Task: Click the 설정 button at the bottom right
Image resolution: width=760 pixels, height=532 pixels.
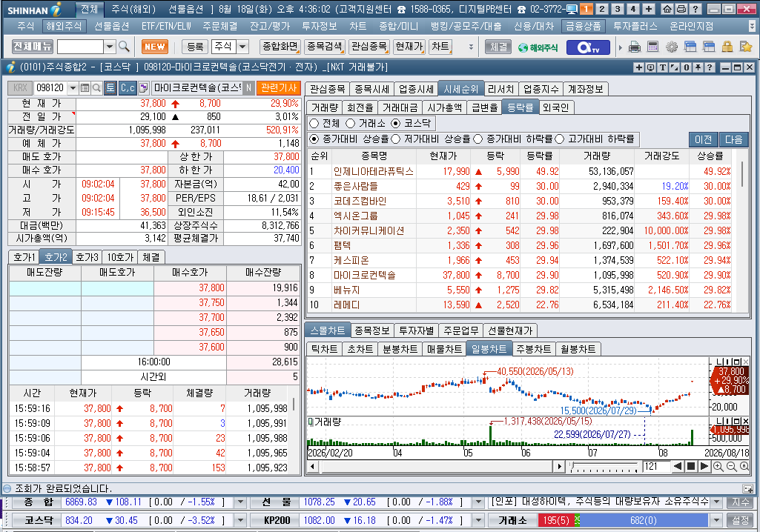Action: tap(740, 520)
